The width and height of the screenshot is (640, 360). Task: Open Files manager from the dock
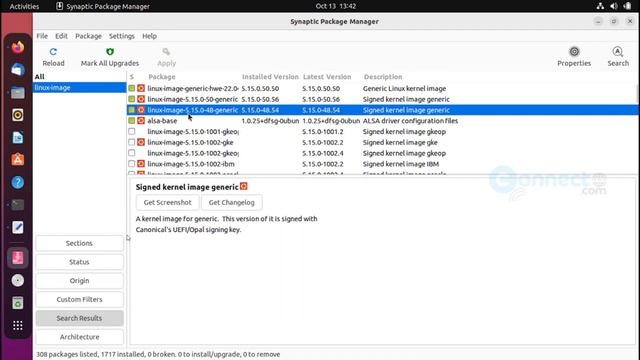point(18,93)
